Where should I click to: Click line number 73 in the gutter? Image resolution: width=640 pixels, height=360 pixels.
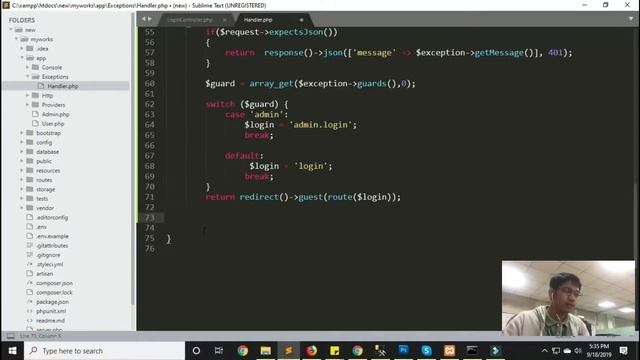tap(150, 218)
